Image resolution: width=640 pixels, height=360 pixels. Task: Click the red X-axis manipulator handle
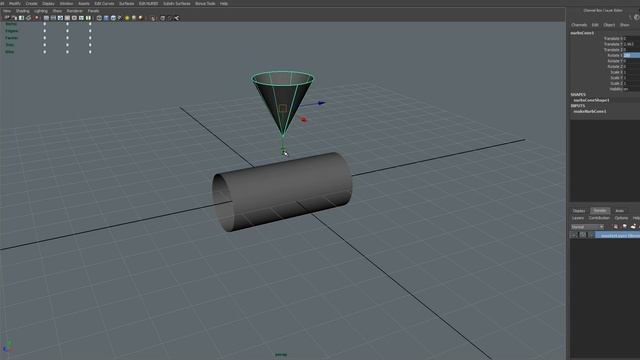click(303, 119)
